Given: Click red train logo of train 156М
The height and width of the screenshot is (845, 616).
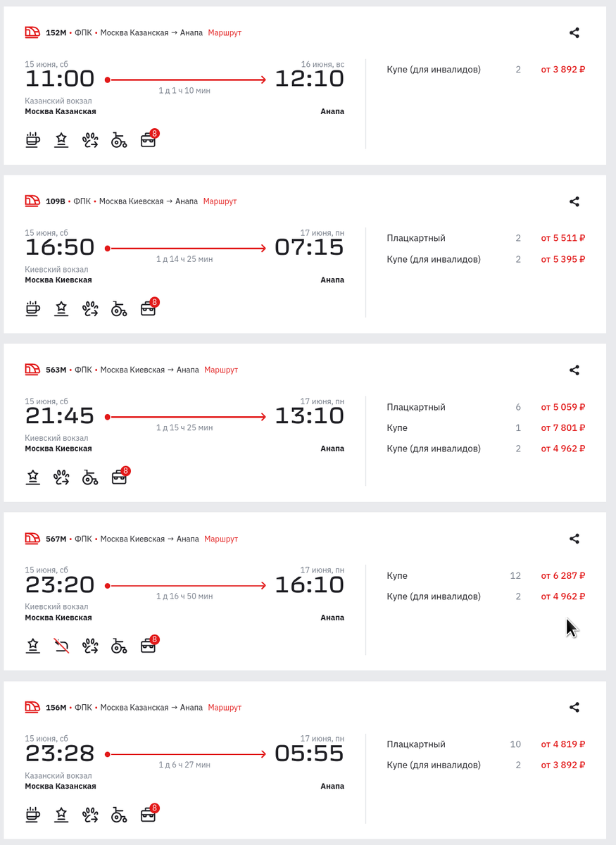Looking at the screenshot, I should click(32, 707).
